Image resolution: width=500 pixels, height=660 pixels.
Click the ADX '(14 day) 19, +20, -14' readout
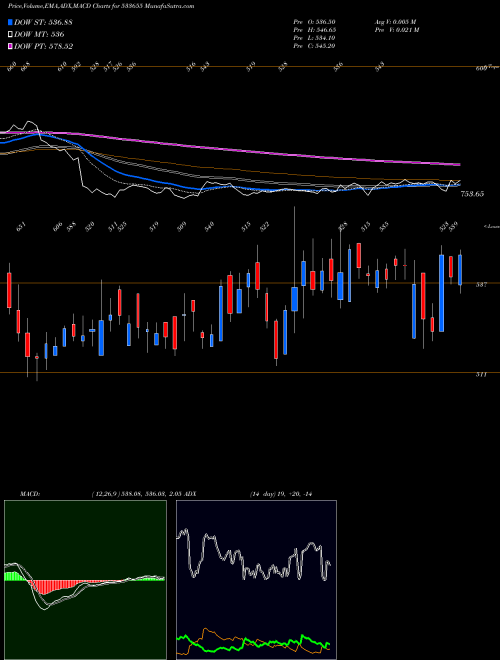click(281, 494)
